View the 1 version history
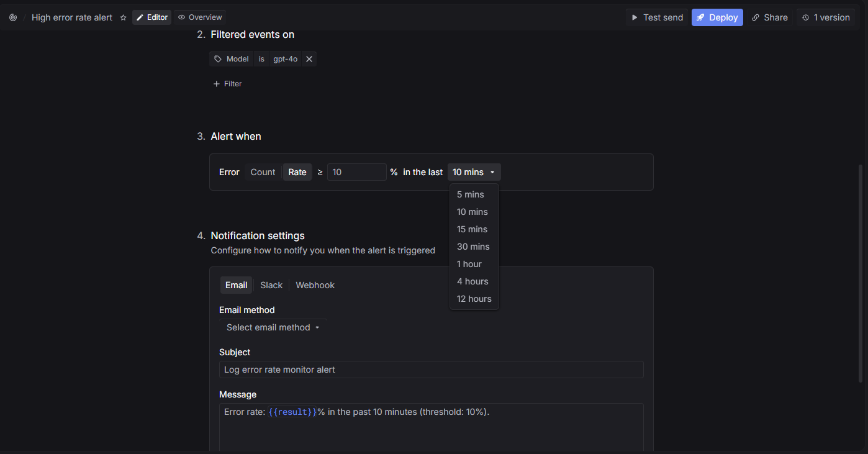The width and height of the screenshot is (868, 454). point(825,17)
